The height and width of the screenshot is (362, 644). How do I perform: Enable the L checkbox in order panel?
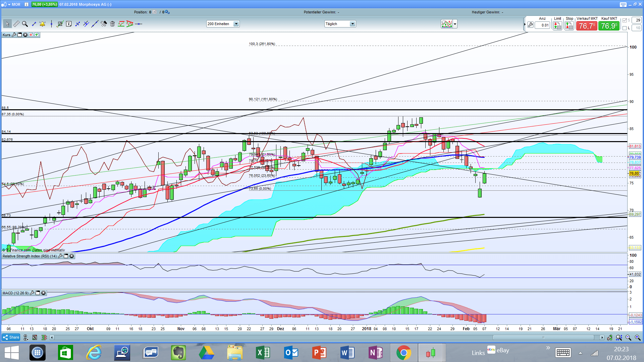tap(625, 28)
